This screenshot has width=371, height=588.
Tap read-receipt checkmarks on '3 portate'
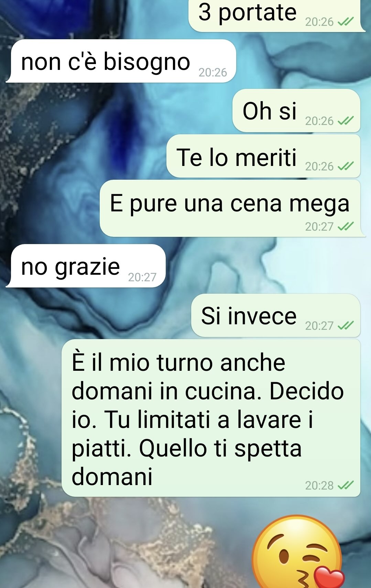coord(346,22)
